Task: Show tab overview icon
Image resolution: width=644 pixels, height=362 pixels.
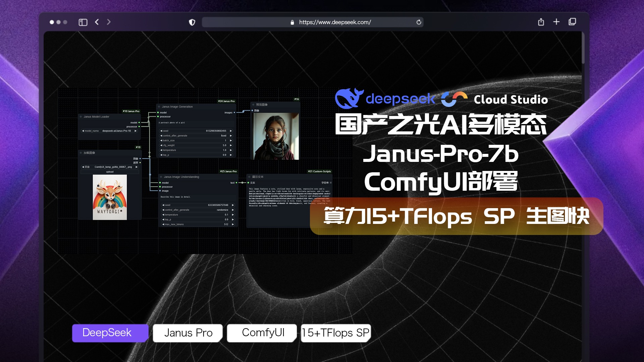Action: click(x=573, y=22)
